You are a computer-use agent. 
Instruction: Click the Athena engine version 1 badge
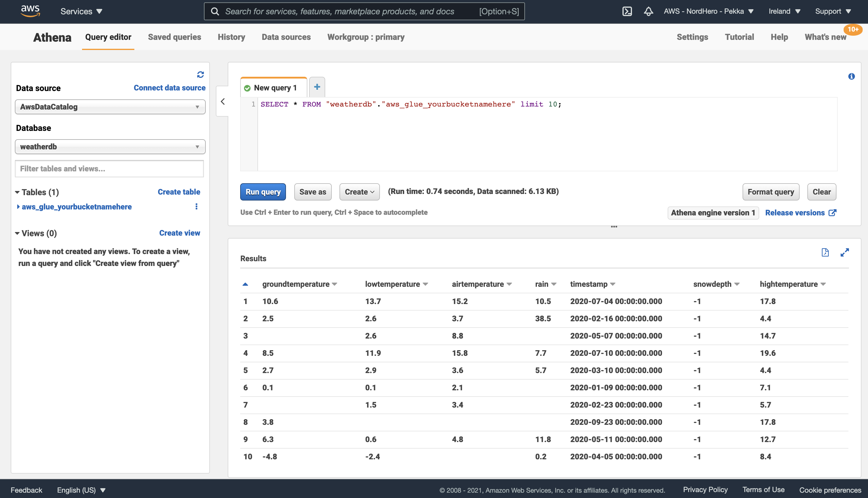point(713,212)
